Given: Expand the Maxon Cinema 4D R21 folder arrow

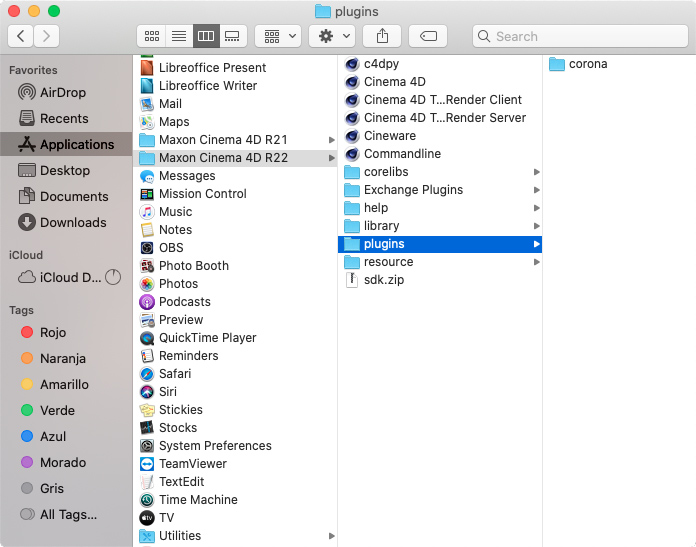Looking at the screenshot, I should point(331,140).
